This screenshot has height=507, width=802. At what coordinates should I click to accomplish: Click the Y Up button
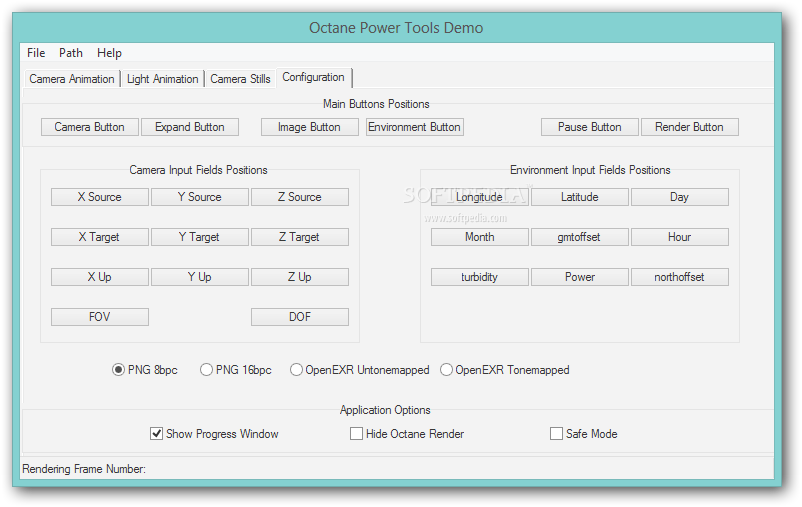(199, 277)
